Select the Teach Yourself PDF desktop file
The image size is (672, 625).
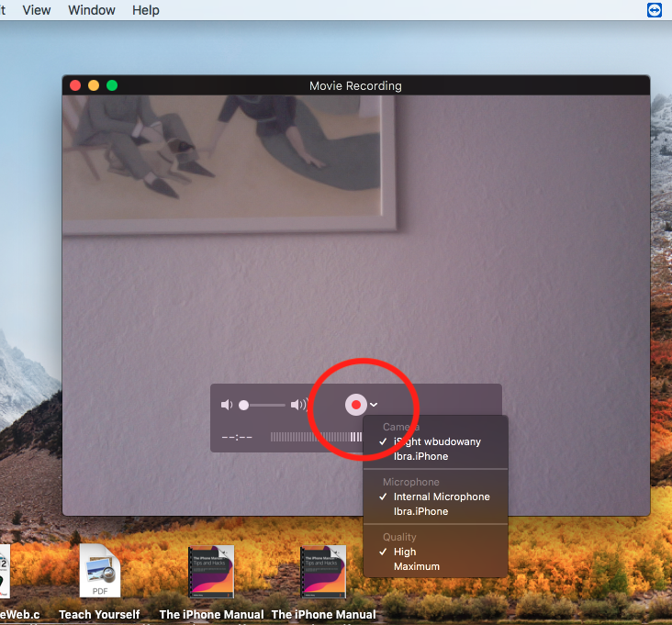(99, 573)
